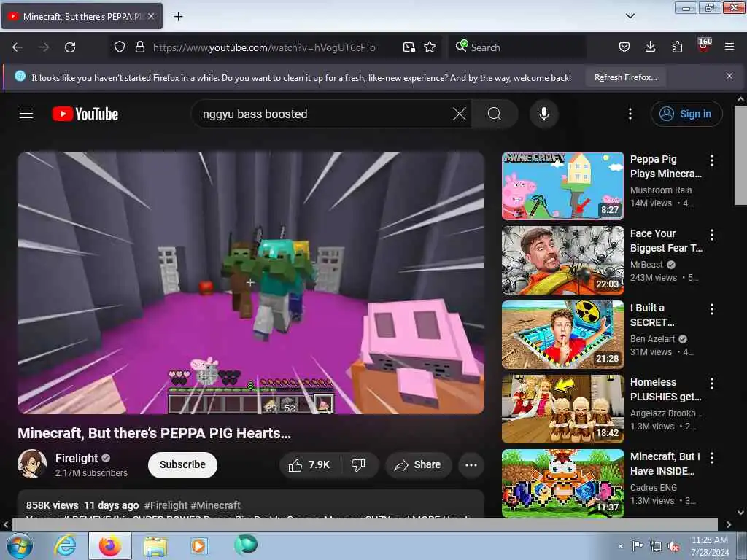The height and width of the screenshot is (560, 747).
Task: Click the #Firelight hashtag
Action: tap(166, 505)
